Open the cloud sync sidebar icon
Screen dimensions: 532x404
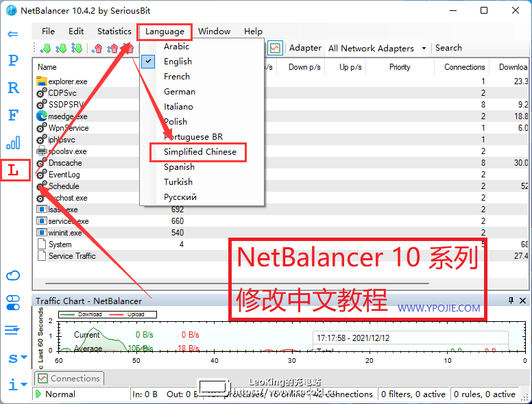pos(13,275)
